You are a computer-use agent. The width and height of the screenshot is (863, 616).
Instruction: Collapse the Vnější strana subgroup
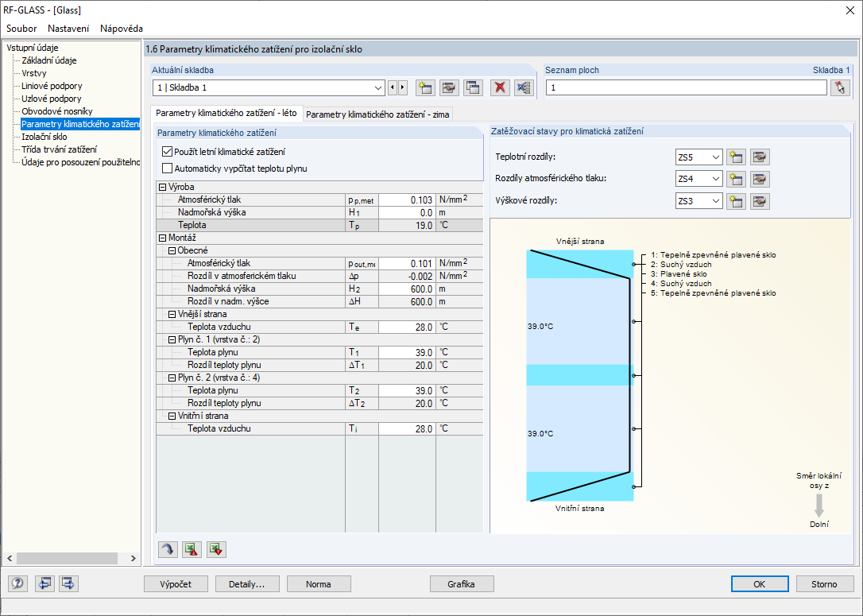pos(172,314)
